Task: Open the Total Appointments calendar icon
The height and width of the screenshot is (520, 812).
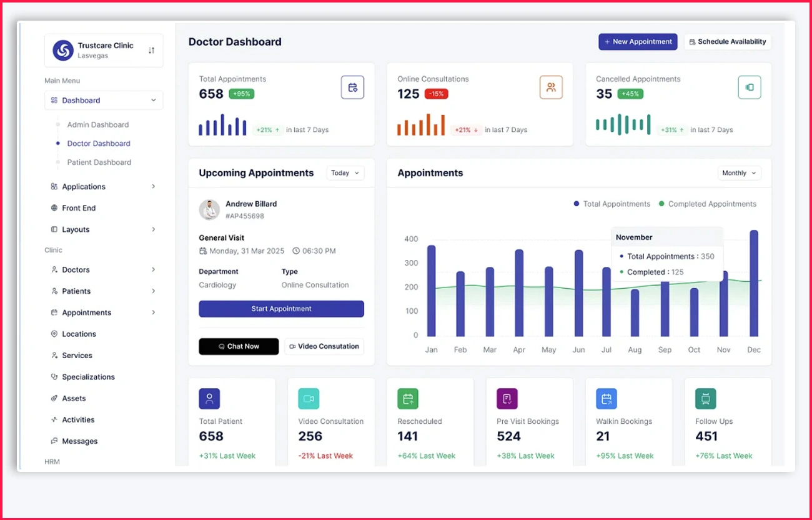Action: [x=353, y=87]
